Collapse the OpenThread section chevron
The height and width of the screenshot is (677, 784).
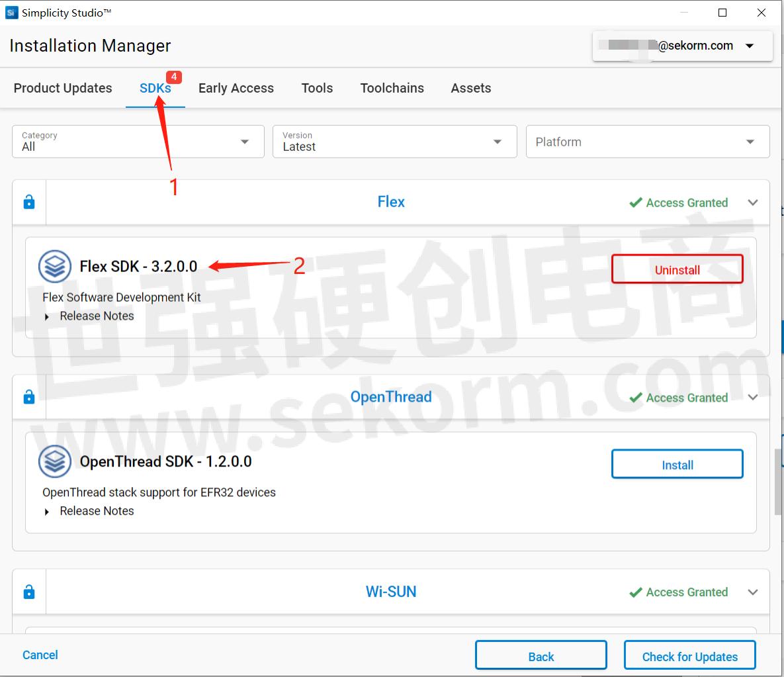click(x=753, y=397)
